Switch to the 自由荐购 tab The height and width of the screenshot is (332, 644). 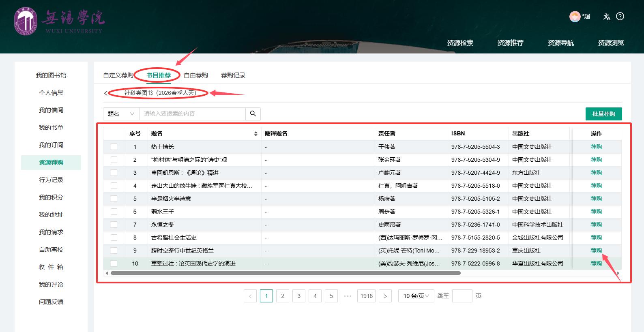coord(196,75)
